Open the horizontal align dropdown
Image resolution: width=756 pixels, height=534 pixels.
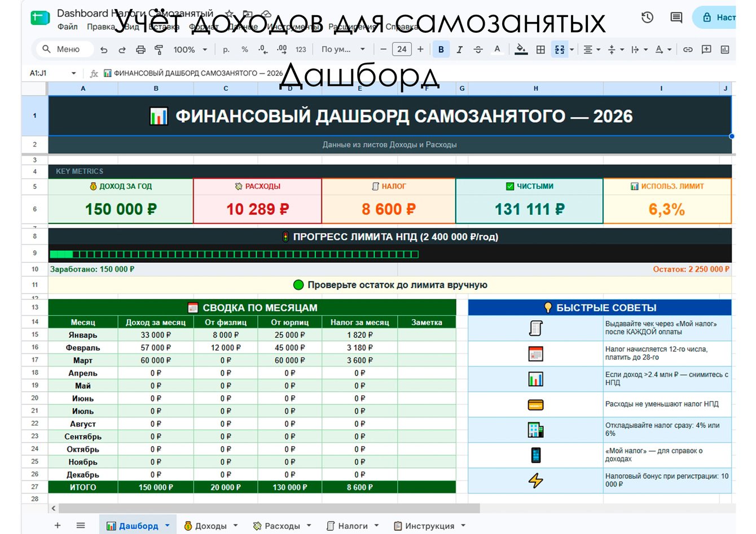[591, 50]
